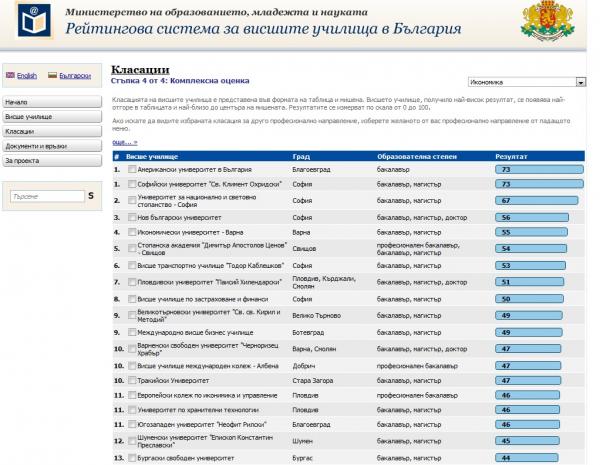
Task: Click city Бургас in the table
Action: [x=302, y=458]
